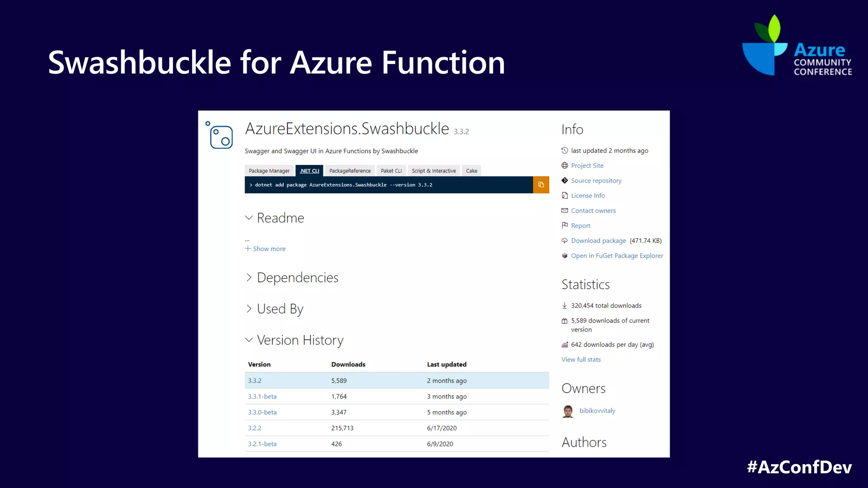Open version 3.3.2 in the history table

coord(255,380)
